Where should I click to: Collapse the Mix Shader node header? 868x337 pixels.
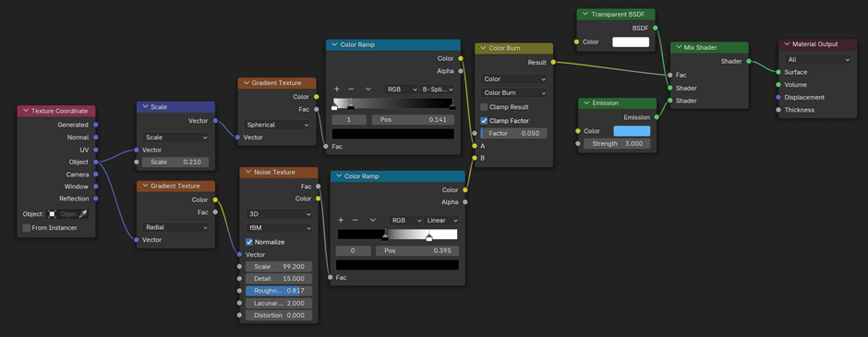coord(678,48)
